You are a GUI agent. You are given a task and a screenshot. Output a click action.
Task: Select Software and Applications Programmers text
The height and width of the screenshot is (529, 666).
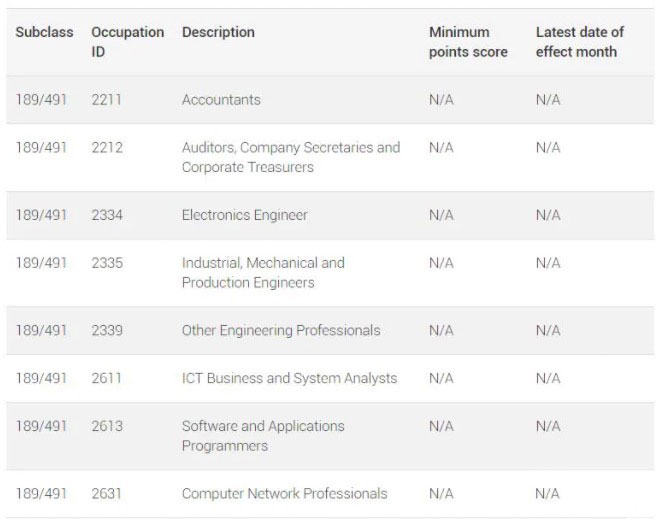[x=263, y=436]
